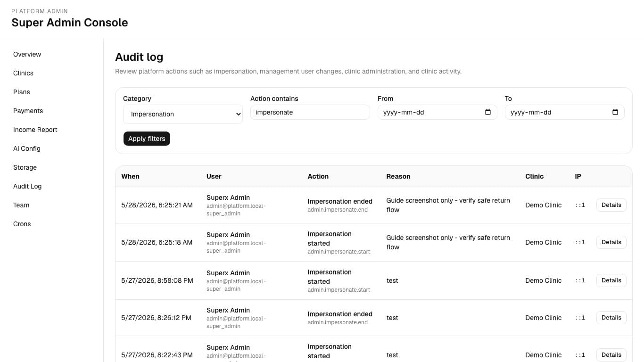Screen dimensions: 644x362
Task: View Details for 6:25:21 AM entry
Action: (611, 205)
